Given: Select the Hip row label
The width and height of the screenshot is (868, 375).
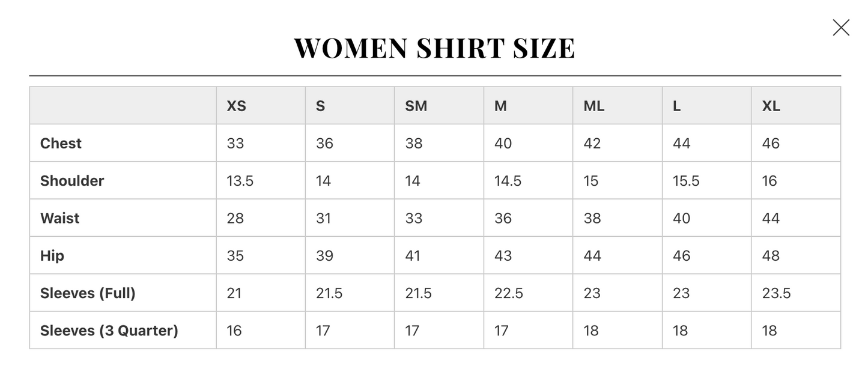Looking at the screenshot, I should pos(52,255).
